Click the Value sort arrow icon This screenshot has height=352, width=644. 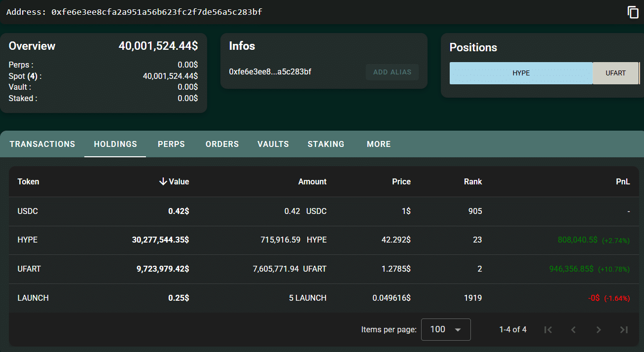click(163, 181)
